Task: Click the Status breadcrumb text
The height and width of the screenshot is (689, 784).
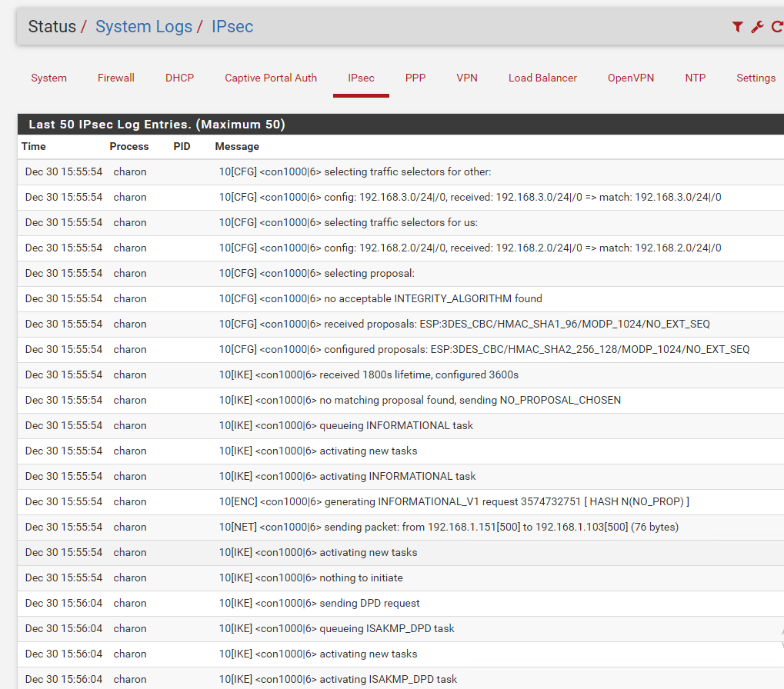Action: point(52,27)
